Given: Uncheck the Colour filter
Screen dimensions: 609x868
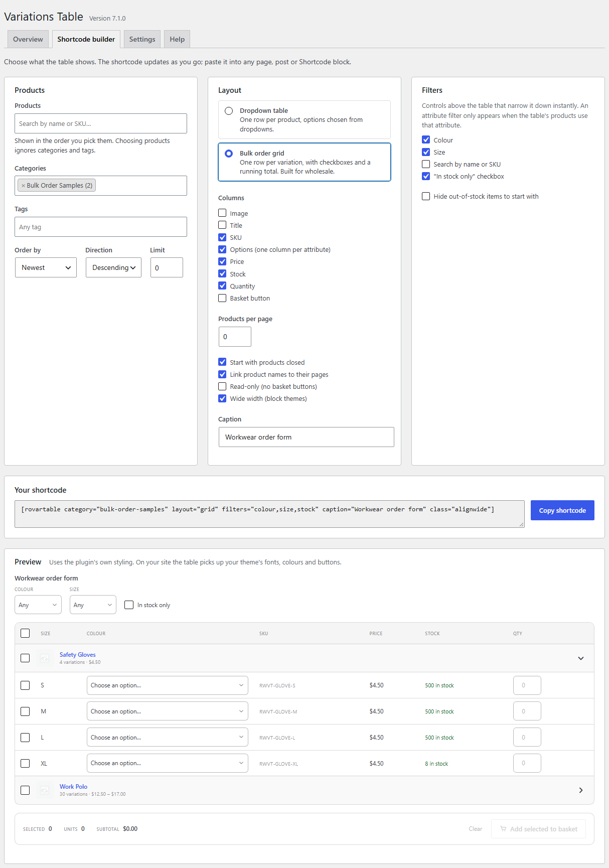Looking at the screenshot, I should [426, 140].
